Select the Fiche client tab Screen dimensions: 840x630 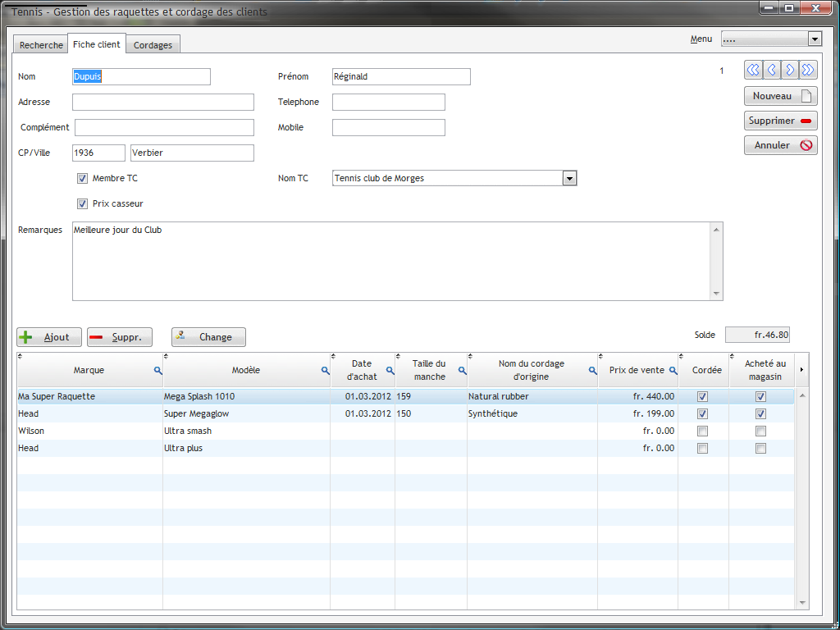pyautogui.click(x=97, y=44)
